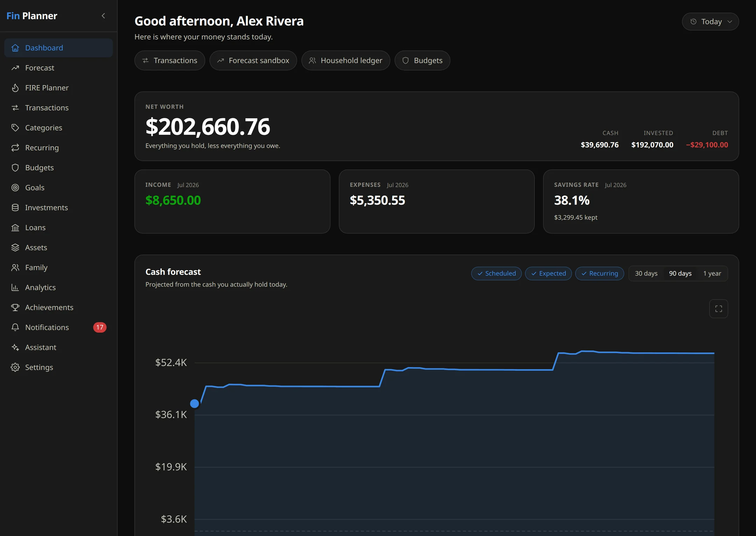
Task: Click the sidebar Budgets shield icon
Action: [x=15, y=168]
